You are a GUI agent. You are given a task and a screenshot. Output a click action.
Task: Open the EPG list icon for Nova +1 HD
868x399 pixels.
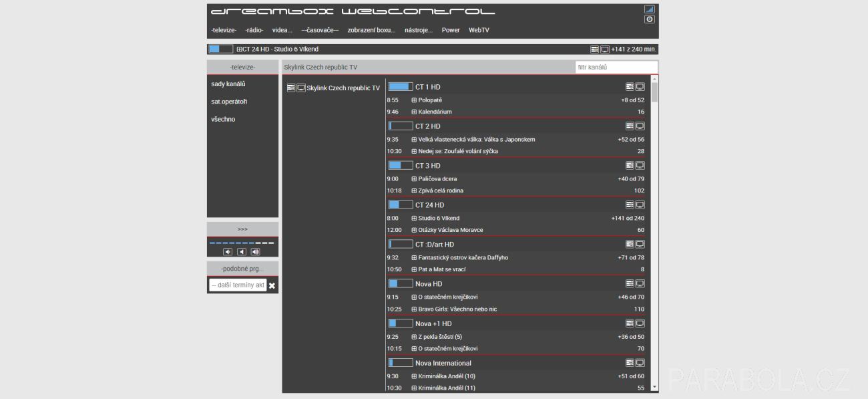pos(630,323)
